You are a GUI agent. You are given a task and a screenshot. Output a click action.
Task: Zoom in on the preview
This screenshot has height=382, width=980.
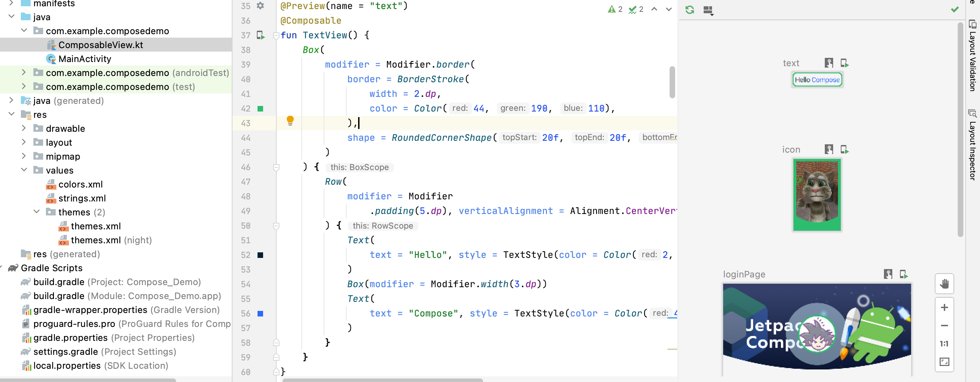tap(945, 307)
